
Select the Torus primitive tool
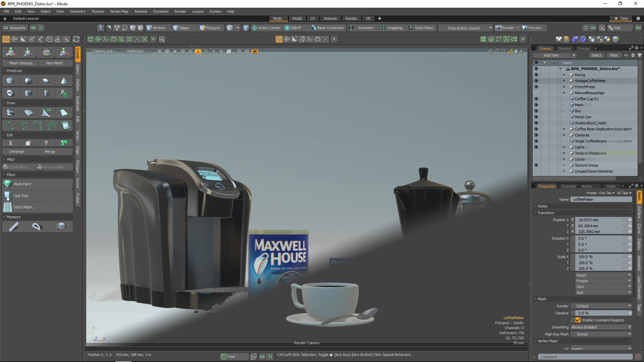click(10, 93)
